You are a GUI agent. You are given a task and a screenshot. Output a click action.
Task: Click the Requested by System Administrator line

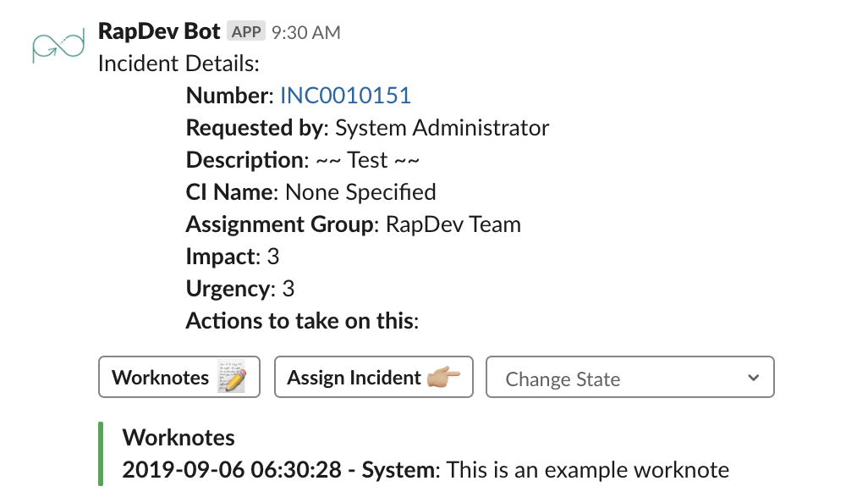coord(367,128)
